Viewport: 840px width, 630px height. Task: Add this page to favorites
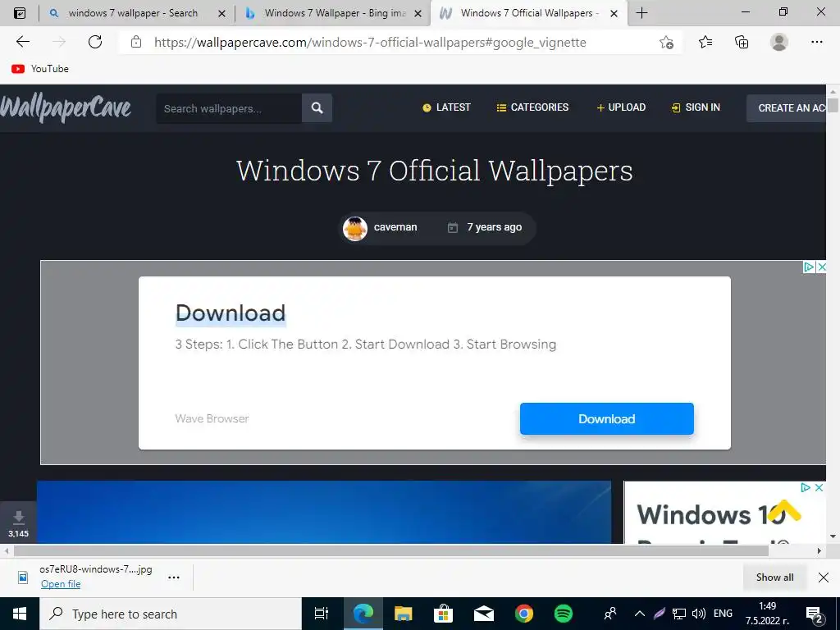point(666,43)
